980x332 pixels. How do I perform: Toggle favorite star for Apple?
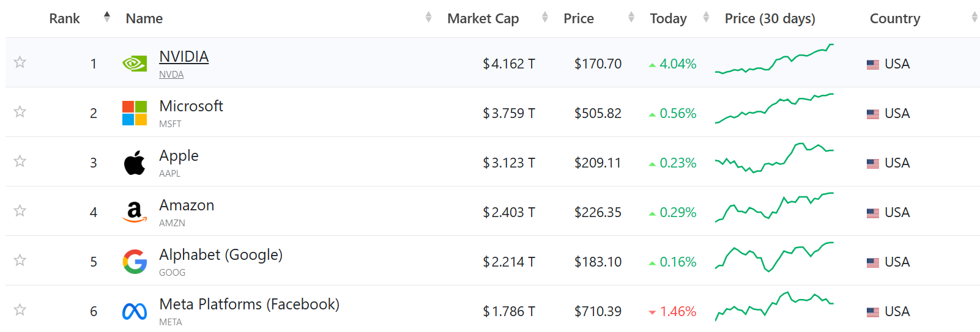click(20, 161)
